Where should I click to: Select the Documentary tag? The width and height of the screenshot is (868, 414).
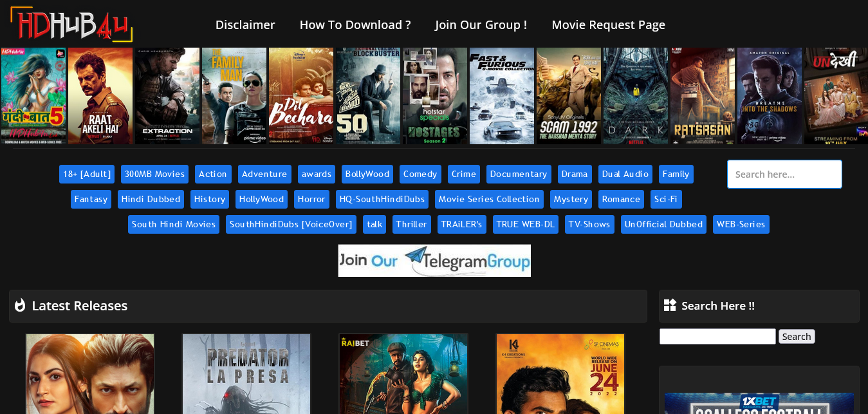pyautogui.click(x=519, y=174)
